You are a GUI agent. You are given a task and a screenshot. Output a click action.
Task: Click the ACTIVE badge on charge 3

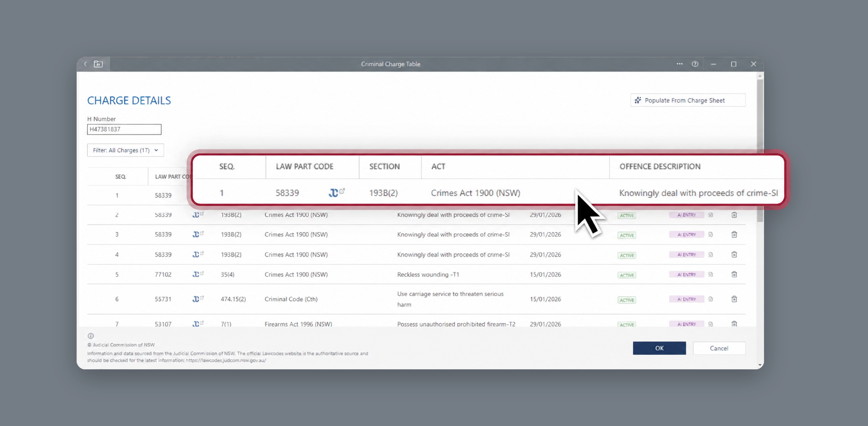(x=627, y=235)
